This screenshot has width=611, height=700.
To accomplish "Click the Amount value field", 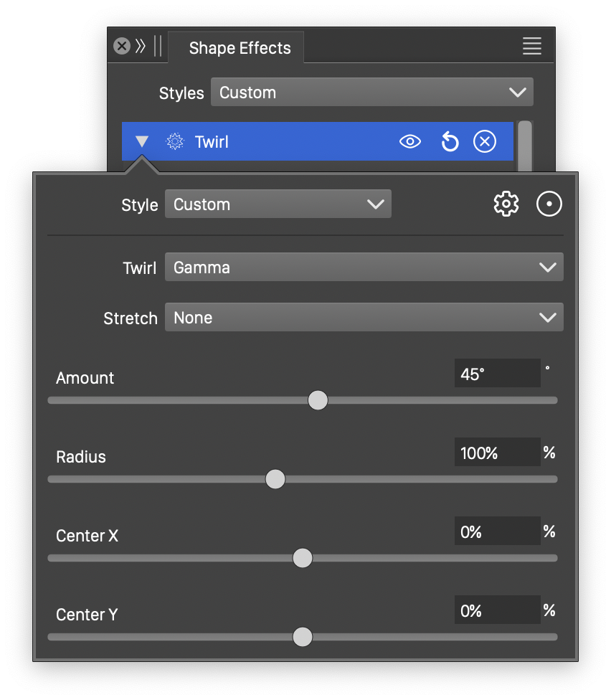I will [496, 374].
